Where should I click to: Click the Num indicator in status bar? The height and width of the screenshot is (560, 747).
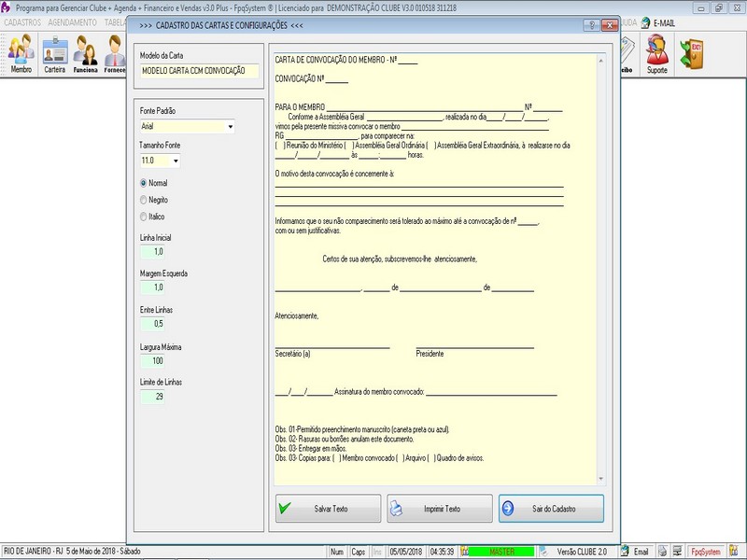(337, 552)
